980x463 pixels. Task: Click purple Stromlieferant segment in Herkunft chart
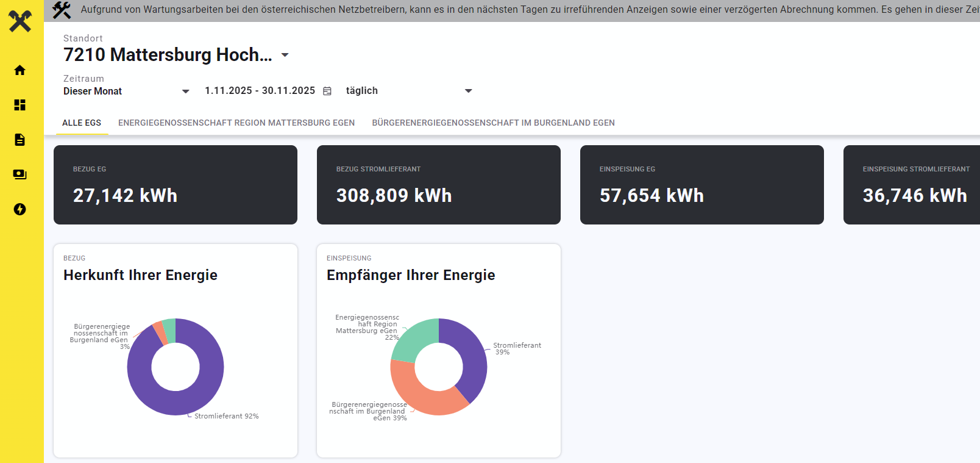(201, 390)
